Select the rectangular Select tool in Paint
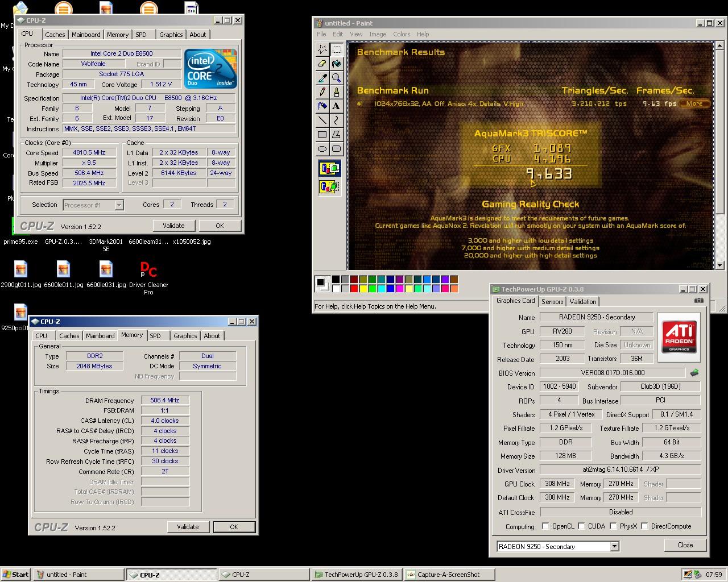 pos(337,49)
